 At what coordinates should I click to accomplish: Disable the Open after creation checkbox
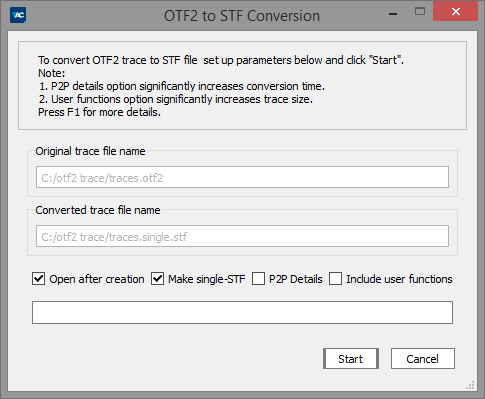coord(39,278)
